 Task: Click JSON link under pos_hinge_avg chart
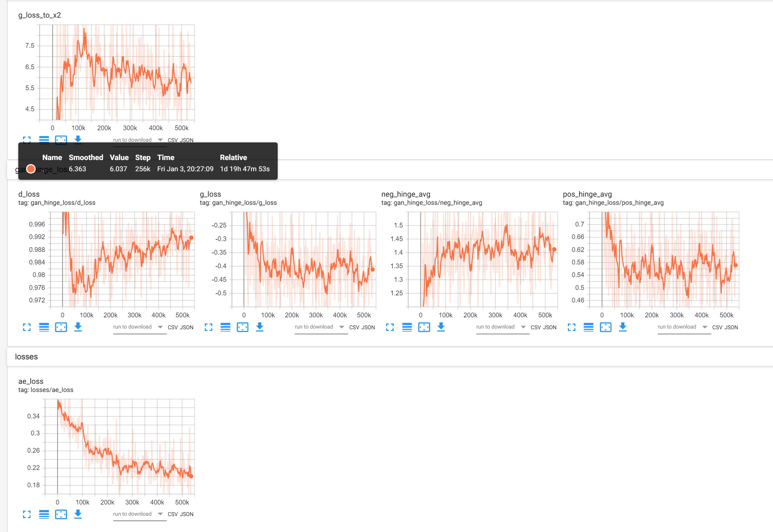pyautogui.click(x=731, y=328)
